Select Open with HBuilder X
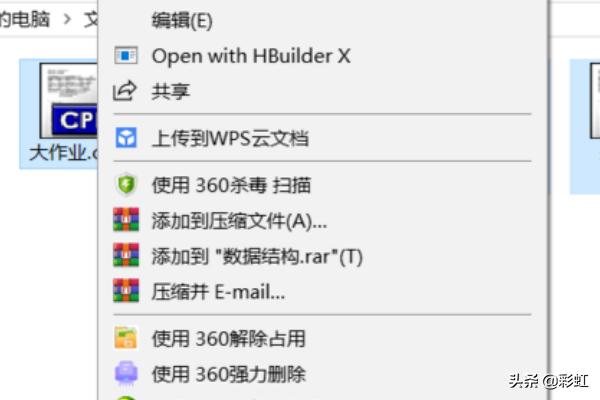Viewport: 600px width, 400px height. pos(323,56)
